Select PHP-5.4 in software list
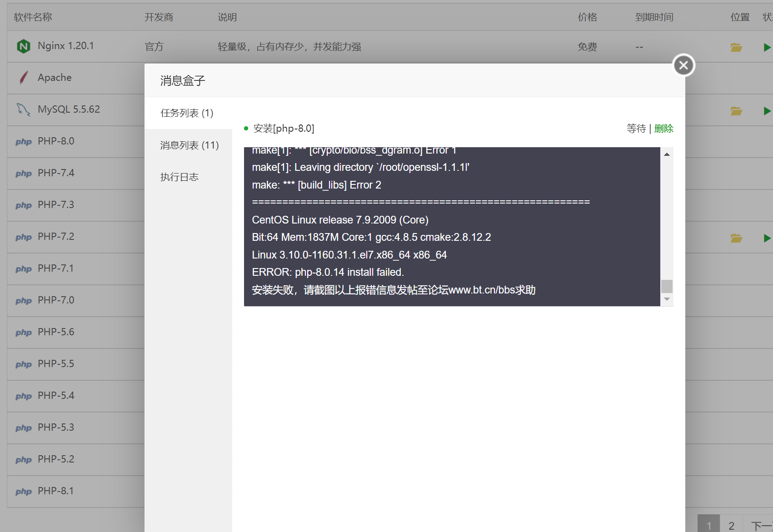773x532 pixels. click(x=56, y=396)
